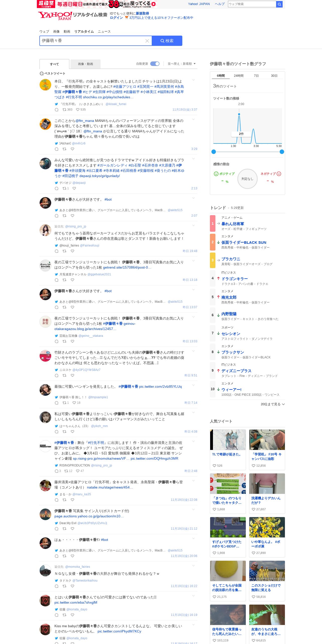Click the Twitter bird icon next to @ikisaki_fumei
Image resolution: width=322 pixels, height=644 pixels.
tap(56, 104)
